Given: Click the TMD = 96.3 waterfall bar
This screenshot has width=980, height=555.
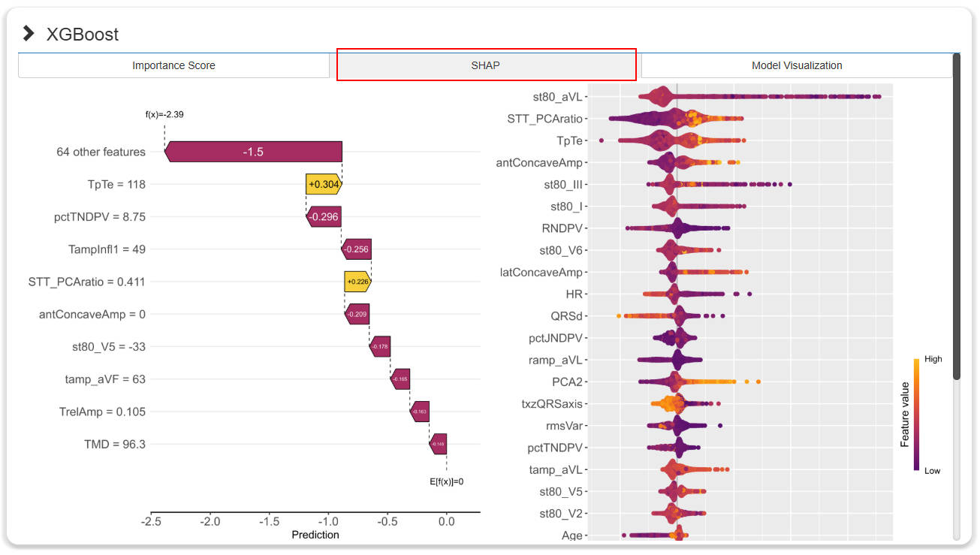Looking at the screenshot, I should click(438, 444).
